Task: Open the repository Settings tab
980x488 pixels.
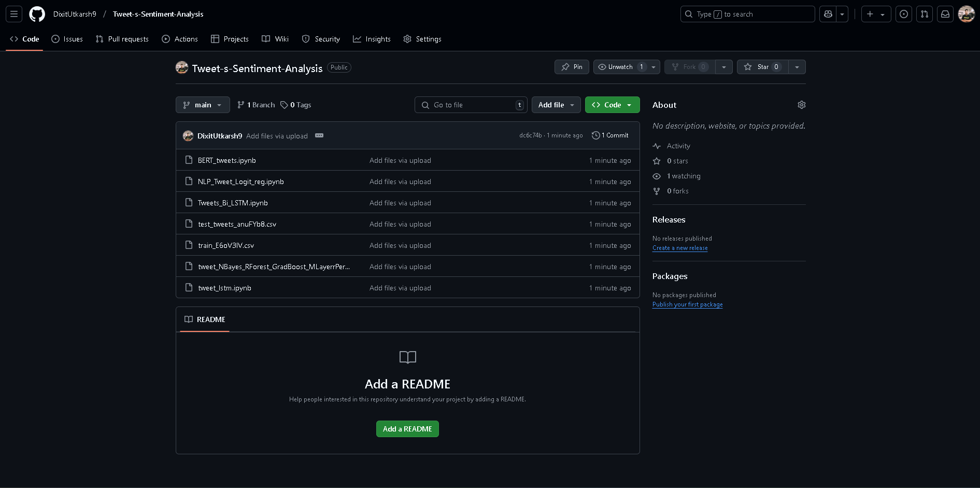Action: click(x=422, y=39)
